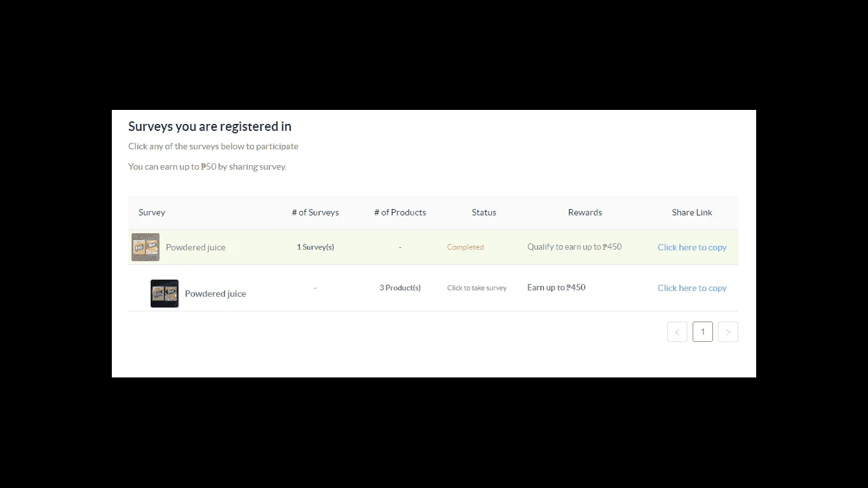Open the dark Powdered juice product thumbnail
The height and width of the screenshot is (488, 868).
tap(165, 294)
